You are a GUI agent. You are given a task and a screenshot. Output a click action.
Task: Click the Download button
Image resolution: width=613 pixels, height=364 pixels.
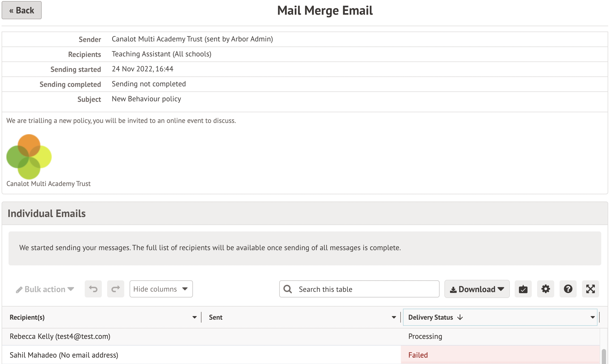coord(477,289)
